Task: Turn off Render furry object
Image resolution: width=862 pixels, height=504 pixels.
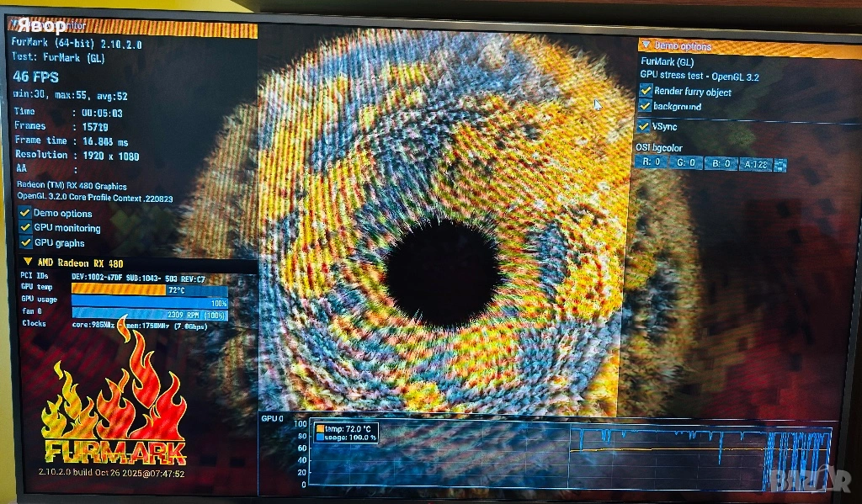Action: coord(646,91)
